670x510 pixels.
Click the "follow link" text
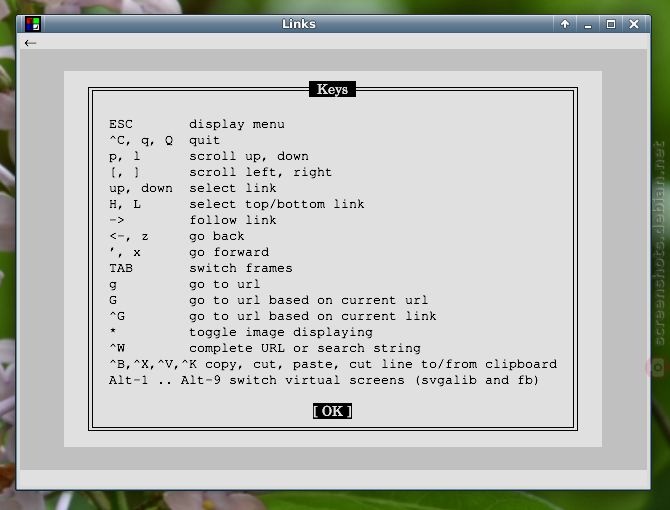pos(232,220)
